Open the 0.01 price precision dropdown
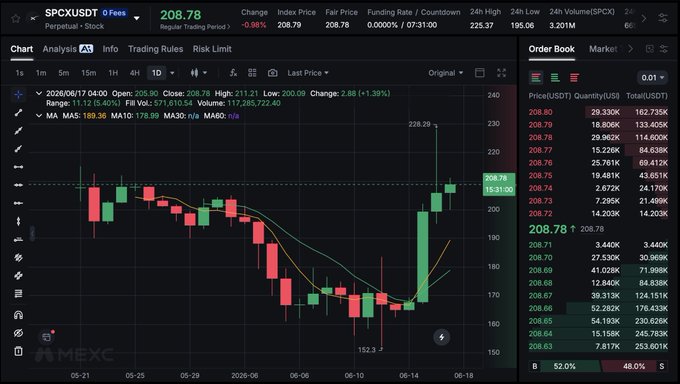 point(653,78)
